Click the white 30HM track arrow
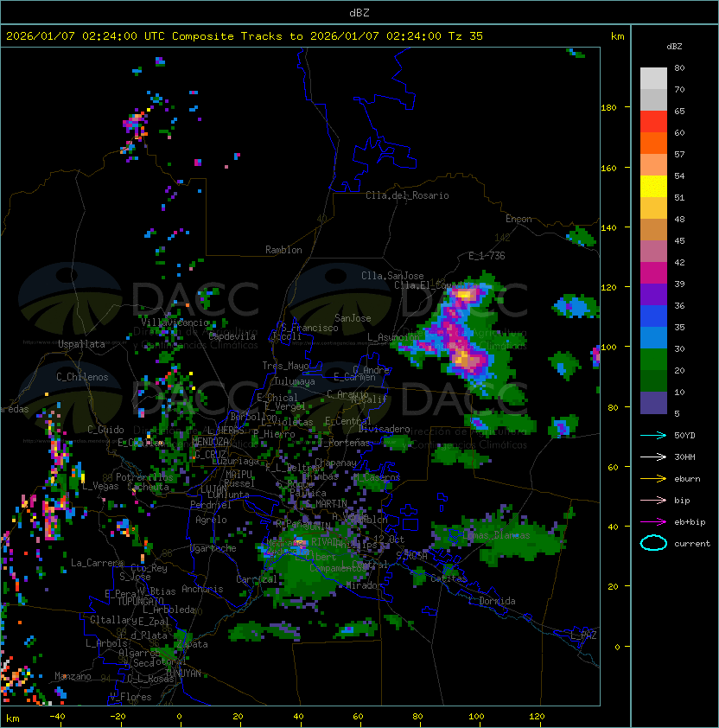 click(653, 457)
